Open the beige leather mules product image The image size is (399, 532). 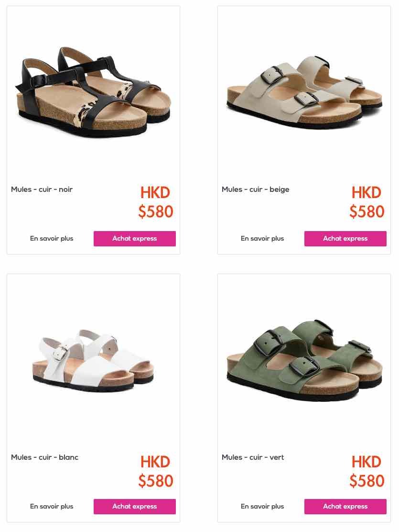tap(304, 91)
